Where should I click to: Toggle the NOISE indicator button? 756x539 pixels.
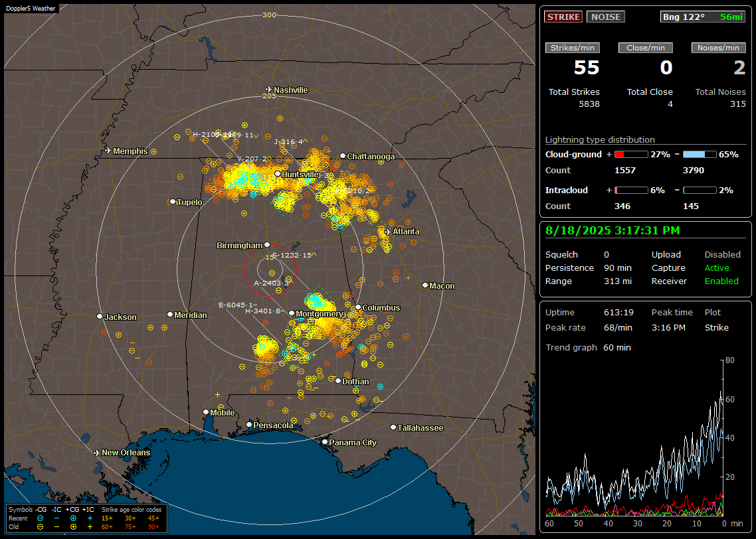click(x=606, y=17)
